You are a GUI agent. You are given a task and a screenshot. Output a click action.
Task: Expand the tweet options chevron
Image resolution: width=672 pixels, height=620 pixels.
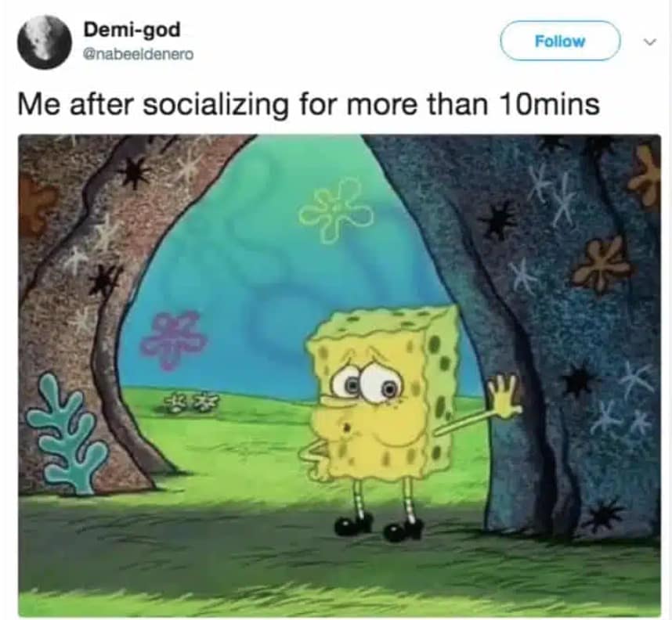pos(651,41)
